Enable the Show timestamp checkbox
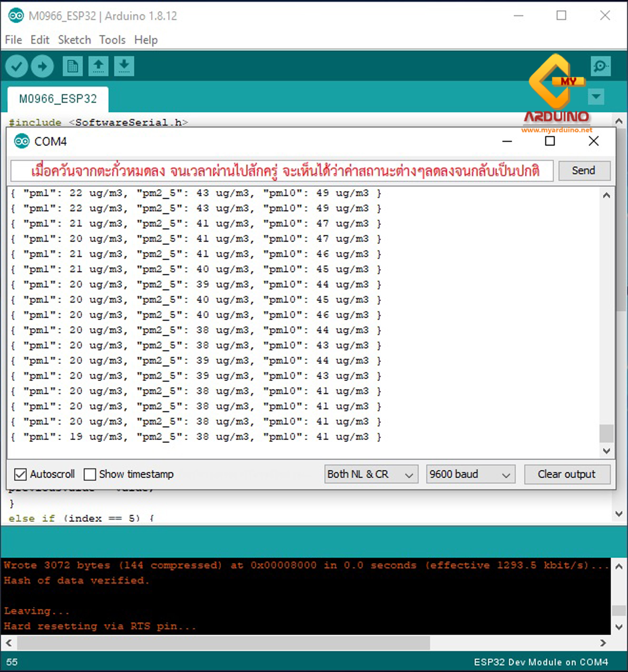This screenshot has width=628, height=672. [90, 474]
